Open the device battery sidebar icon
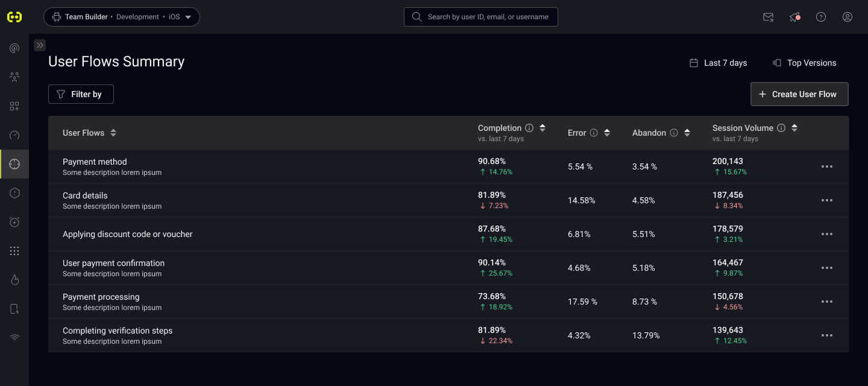The width and height of the screenshot is (868, 386). pos(14,309)
